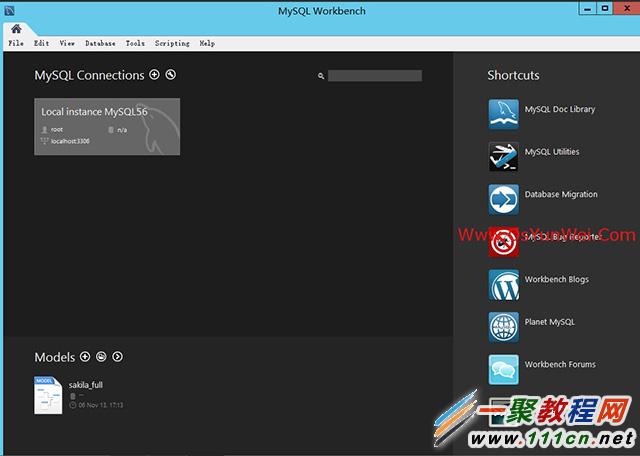The width and height of the screenshot is (640, 456).
Task: Open the Edit menu
Action: pos(41,43)
